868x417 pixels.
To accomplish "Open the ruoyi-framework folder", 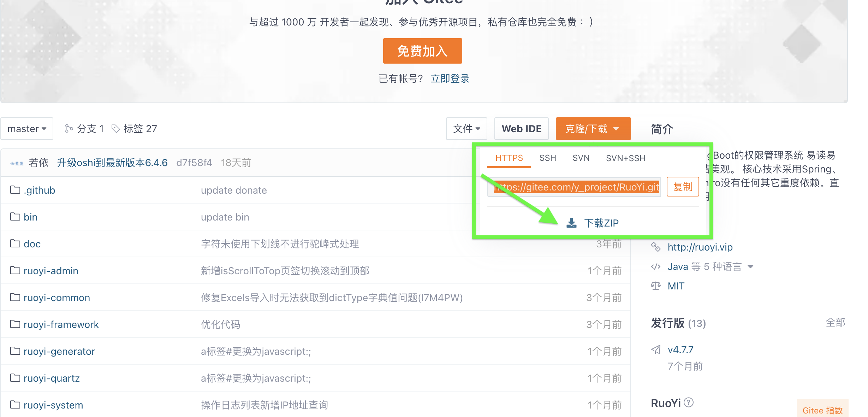I will pyautogui.click(x=61, y=324).
